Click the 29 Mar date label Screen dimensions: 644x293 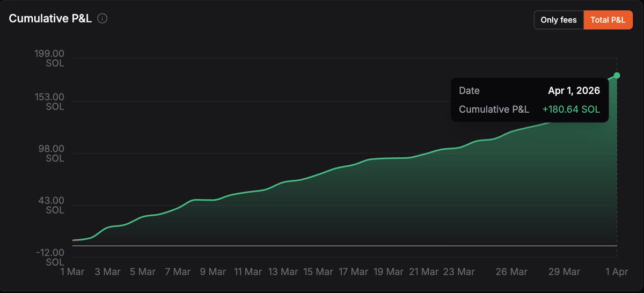pos(564,272)
